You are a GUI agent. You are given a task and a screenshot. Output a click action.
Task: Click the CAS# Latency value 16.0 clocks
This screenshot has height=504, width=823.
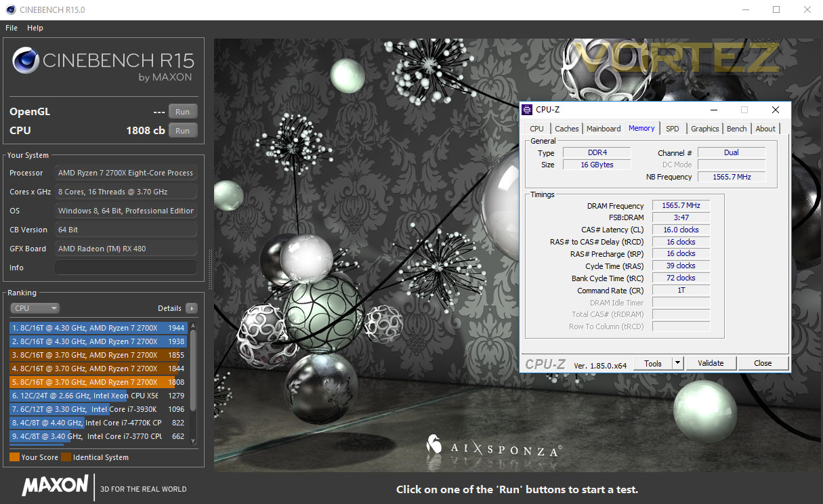681,230
